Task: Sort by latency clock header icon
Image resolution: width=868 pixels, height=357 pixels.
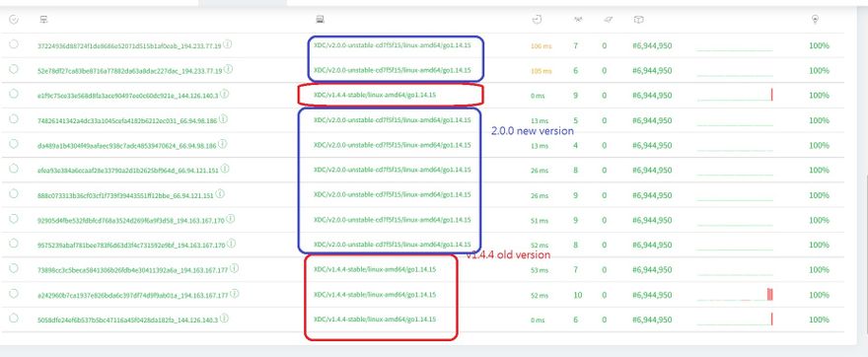Action: tap(537, 20)
